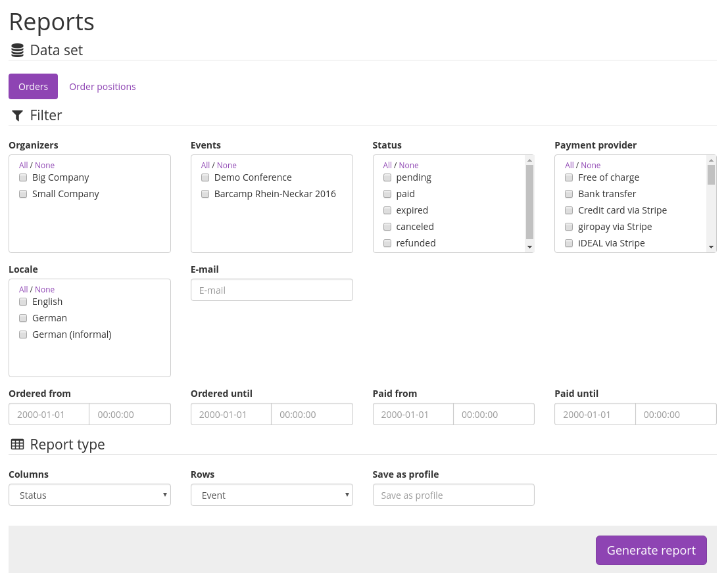The height and width of the screenshot is (573, 728).
Task: Switch to the Order positions tab
Action: click(x=103, y=87)
